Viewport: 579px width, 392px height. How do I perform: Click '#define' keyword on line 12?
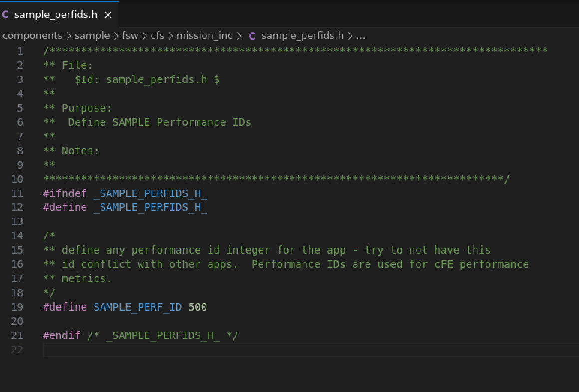[x=65, y=207]
